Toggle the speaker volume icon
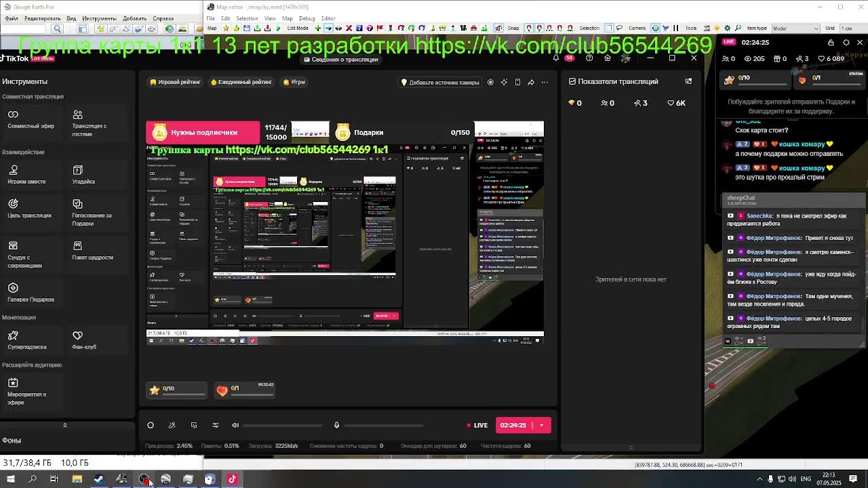 pyautogui.click(x=235, y=425)
